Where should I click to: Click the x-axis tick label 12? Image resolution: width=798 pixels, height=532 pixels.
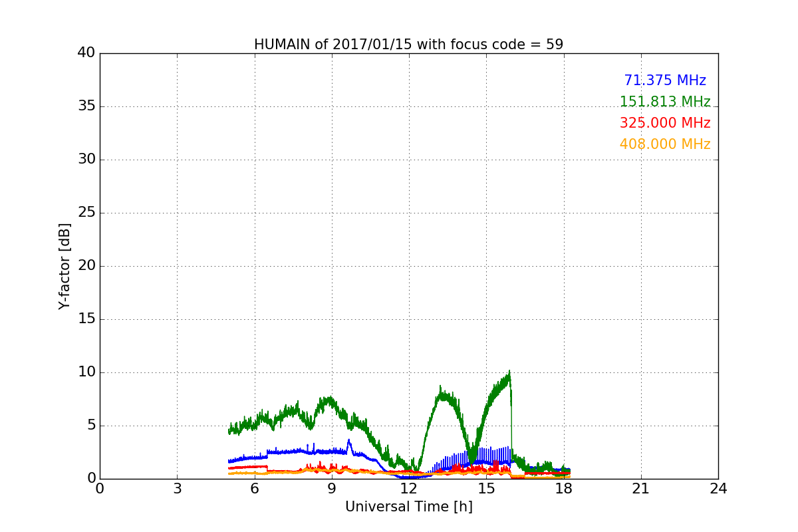[409, 489]
